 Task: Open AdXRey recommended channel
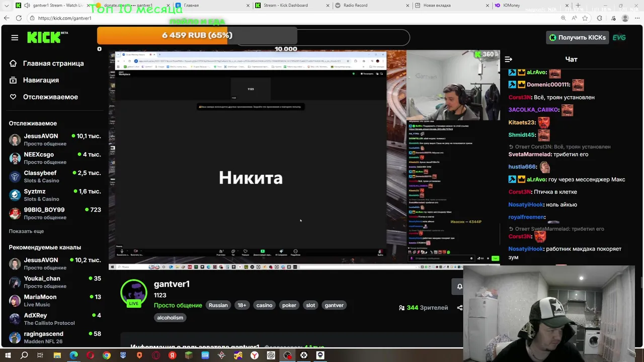[x=54, y=319]
